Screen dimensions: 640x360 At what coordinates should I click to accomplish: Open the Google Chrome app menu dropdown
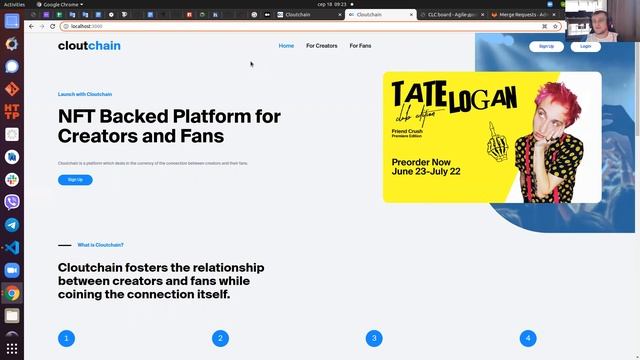tap(60, 4)
